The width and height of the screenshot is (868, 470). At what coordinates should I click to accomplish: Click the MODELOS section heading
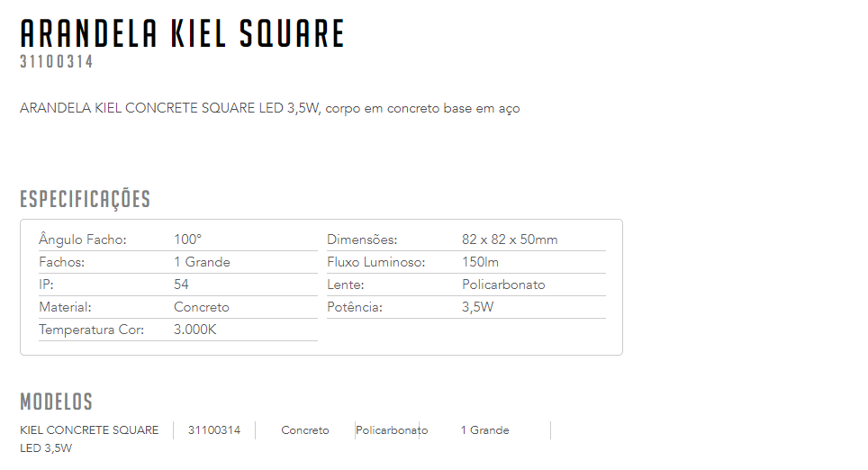[56, 402]
